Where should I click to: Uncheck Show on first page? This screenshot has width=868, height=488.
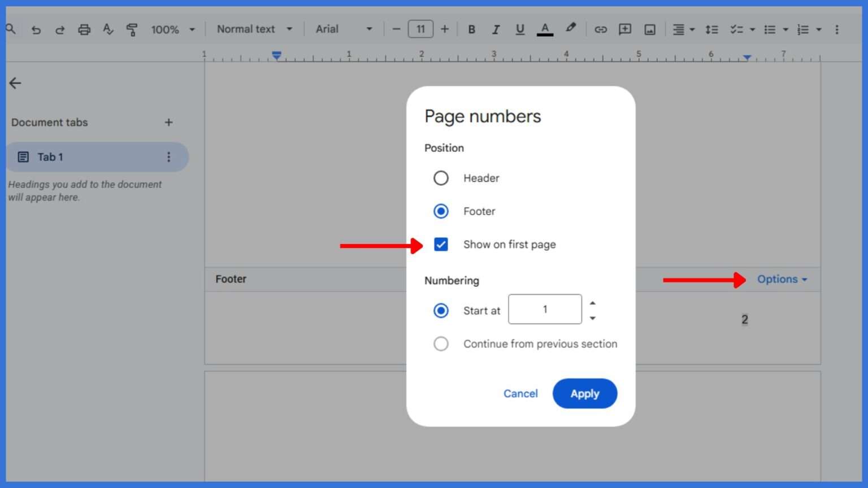[441, 244]
